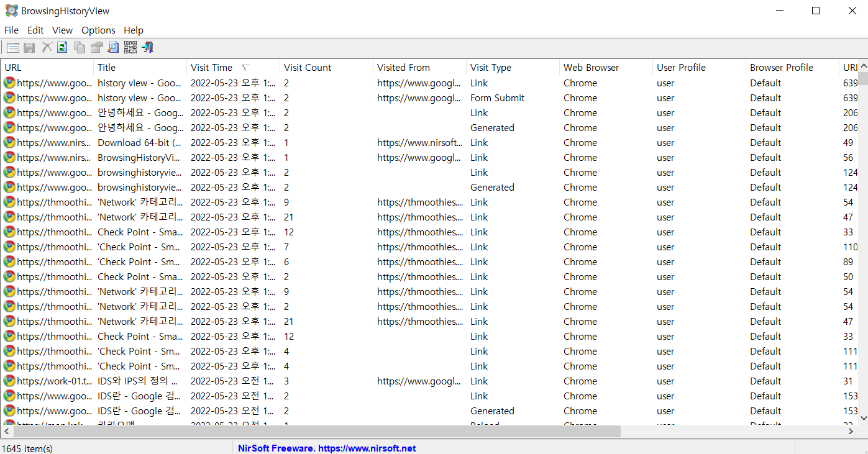Viewport: 868px width, 454px height.
Task: Refresh the history list
Action: (x=62, y=47)
